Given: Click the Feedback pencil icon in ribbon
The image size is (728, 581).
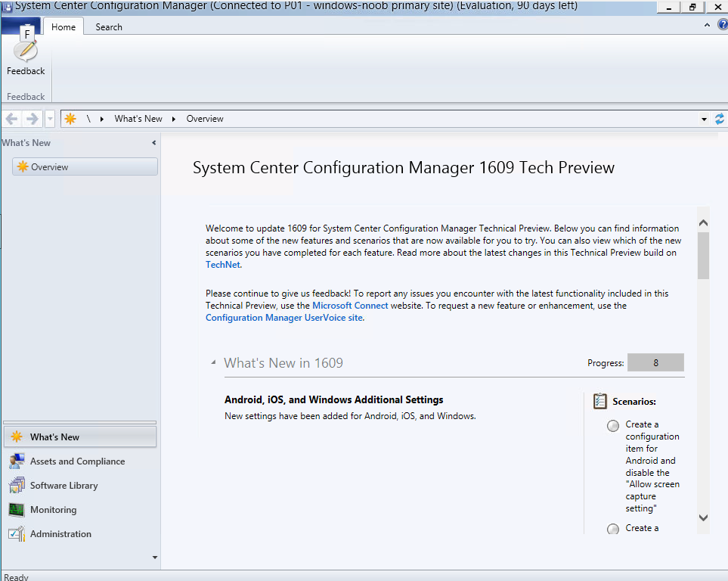Looking at the screenshot, I should (x=26, y=50).
